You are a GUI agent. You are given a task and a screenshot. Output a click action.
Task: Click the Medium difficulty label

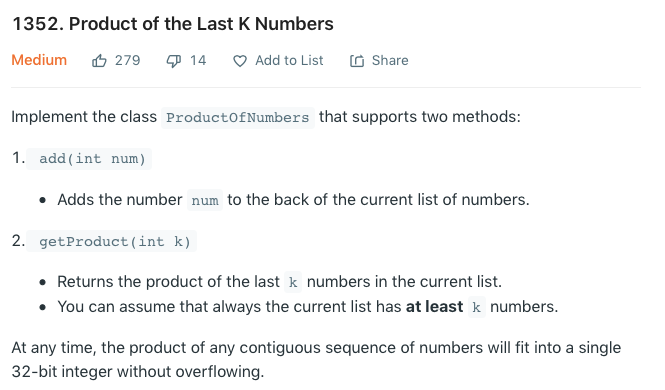(39, 60)
